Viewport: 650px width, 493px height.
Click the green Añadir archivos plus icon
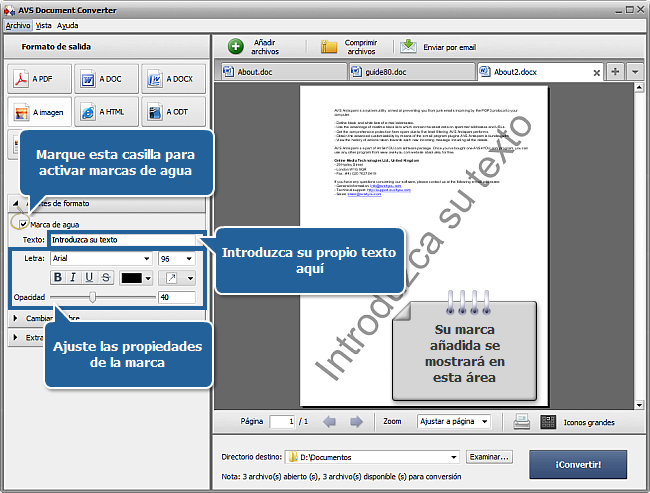236,46
